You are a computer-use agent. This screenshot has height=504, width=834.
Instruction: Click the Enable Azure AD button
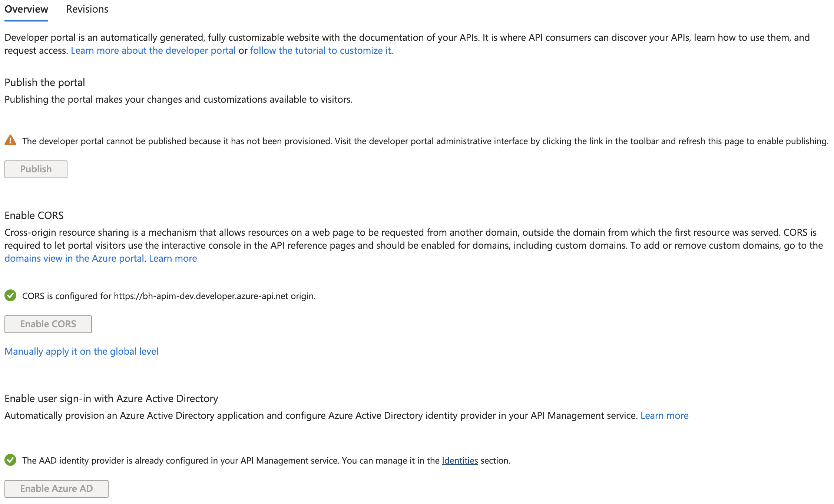coord(56,488)
